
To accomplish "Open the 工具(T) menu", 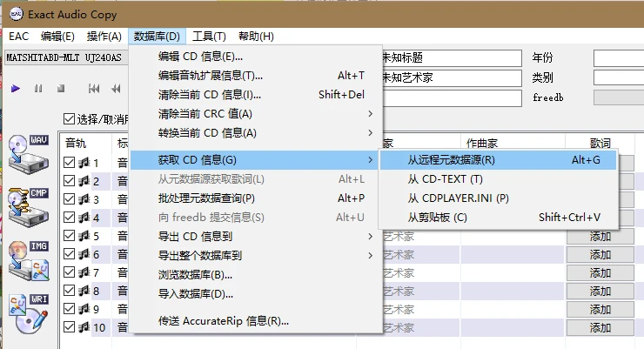I will tap(209, 37).
